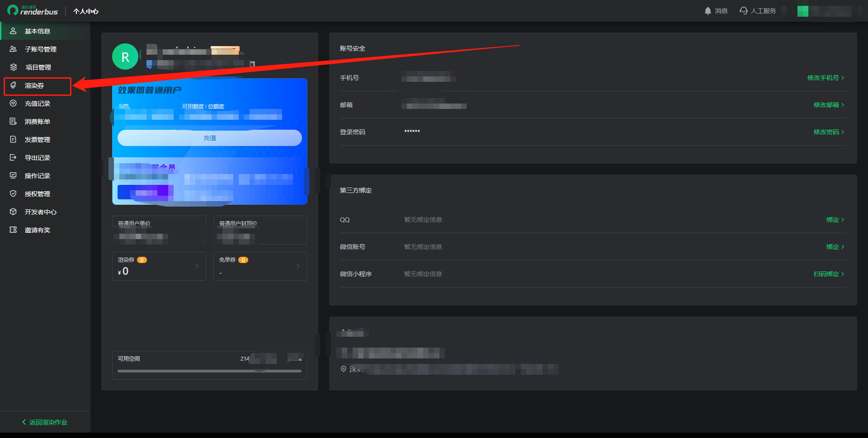Open 消费账单 menu item
Image resolution: width=868 pixels, height=438 pixels.
[x=45, y=121]
